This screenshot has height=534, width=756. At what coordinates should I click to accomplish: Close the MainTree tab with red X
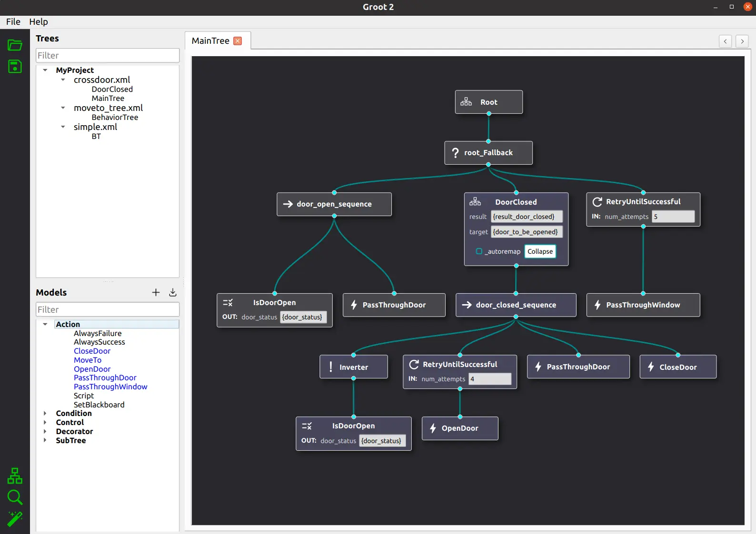click(238, 41)
